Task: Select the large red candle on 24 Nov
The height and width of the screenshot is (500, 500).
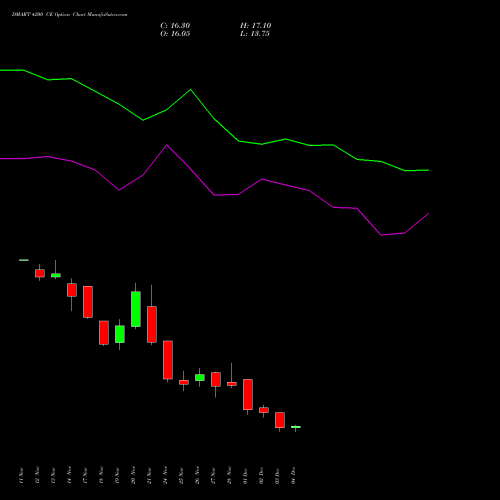Action: coord(168,360)
